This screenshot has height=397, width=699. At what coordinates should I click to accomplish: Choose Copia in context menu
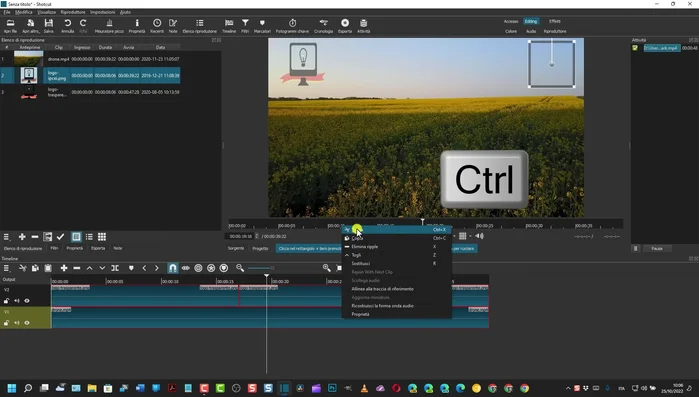tap(397, 238)
